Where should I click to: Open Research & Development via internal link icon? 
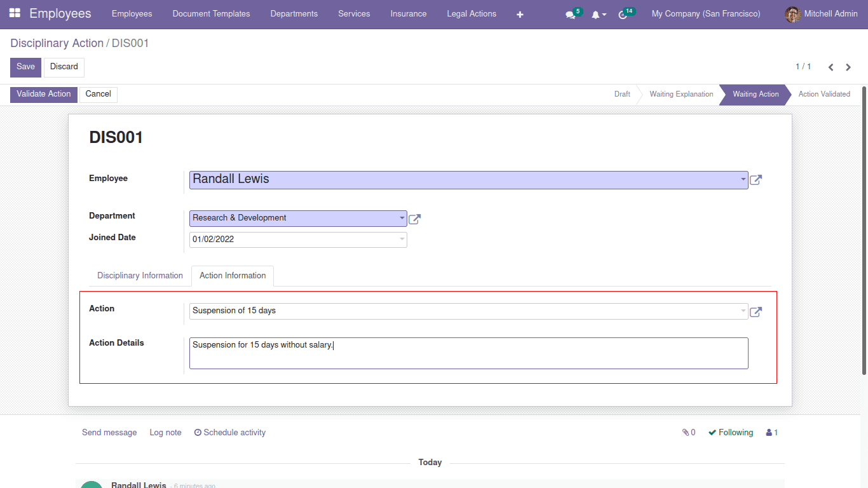[x=414, y=219]
